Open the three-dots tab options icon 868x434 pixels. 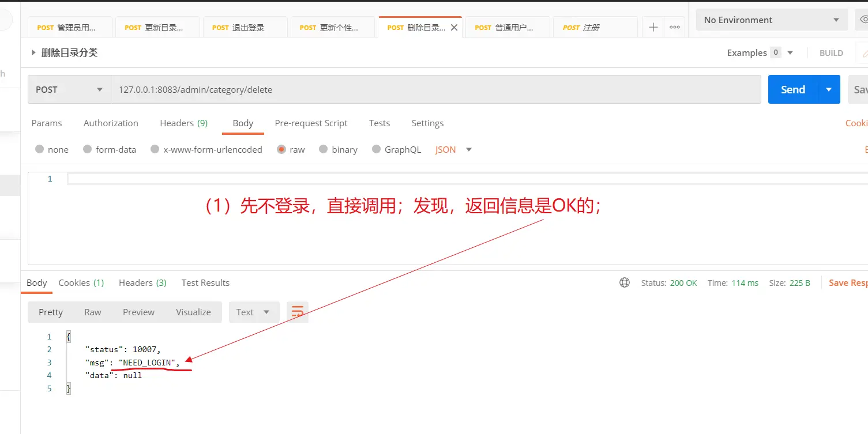[x=674, y=27]
